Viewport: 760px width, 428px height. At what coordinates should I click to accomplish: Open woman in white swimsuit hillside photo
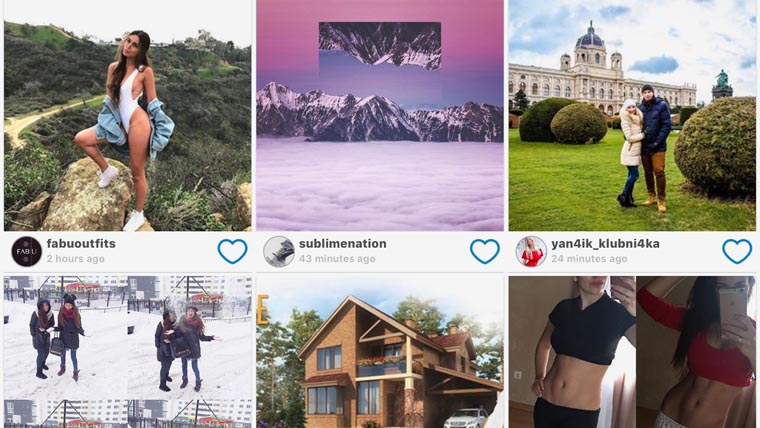click(127, 115)
